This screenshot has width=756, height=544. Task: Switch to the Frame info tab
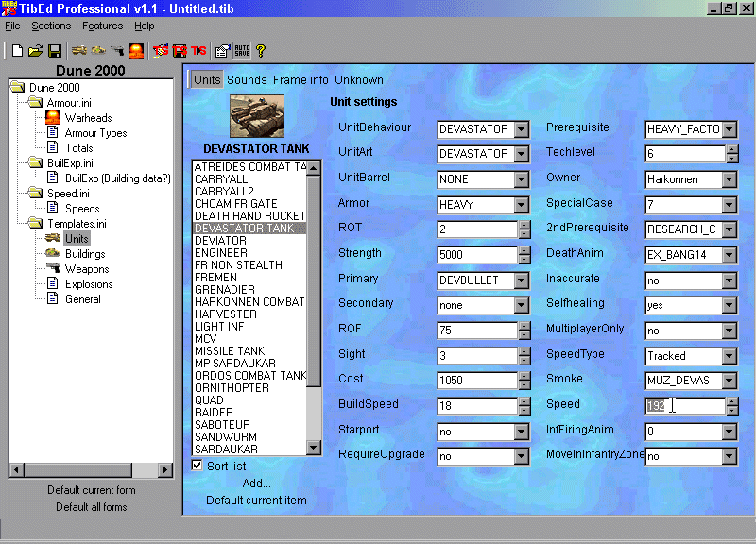click(301, 80)
